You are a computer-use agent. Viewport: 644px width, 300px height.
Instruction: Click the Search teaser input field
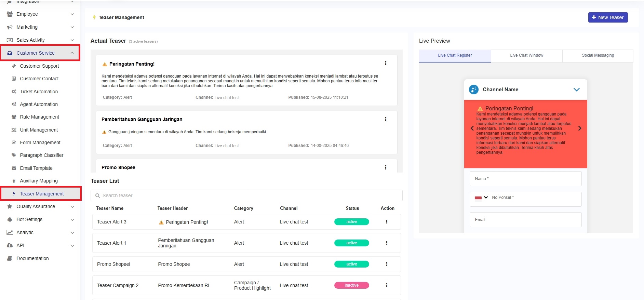[246, 195]
